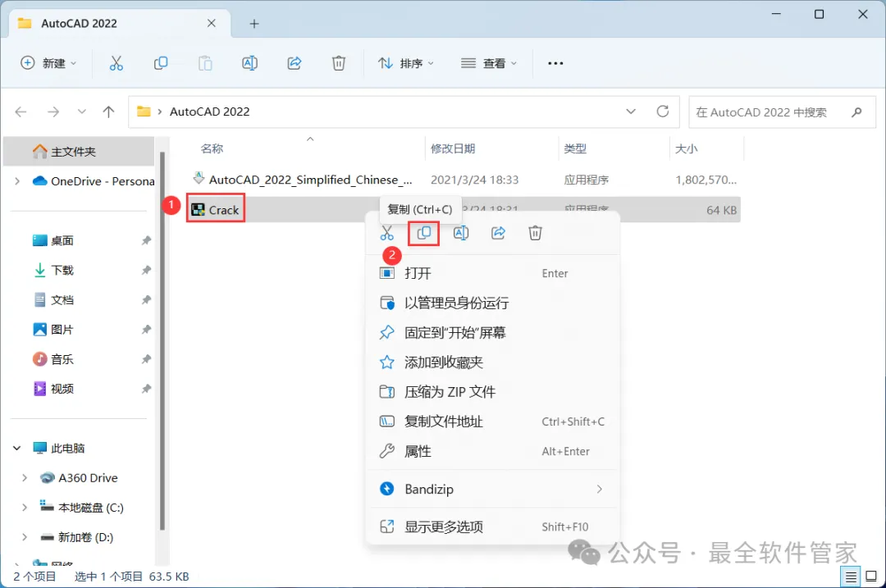886x588 pixels.
Task: Open 属性 Properties from context menu
Action: [x=493, y=451]
